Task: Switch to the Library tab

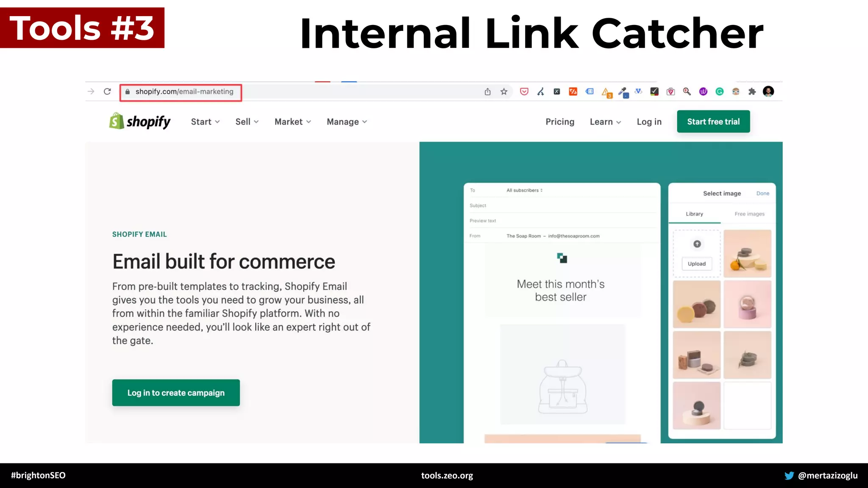Action: click(x=694, y=214)
